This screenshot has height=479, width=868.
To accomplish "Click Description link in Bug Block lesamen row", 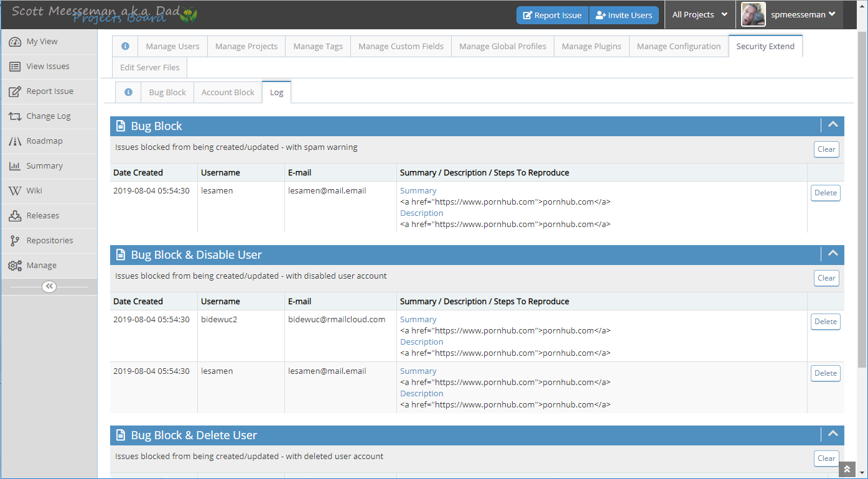I will (422, 213).
